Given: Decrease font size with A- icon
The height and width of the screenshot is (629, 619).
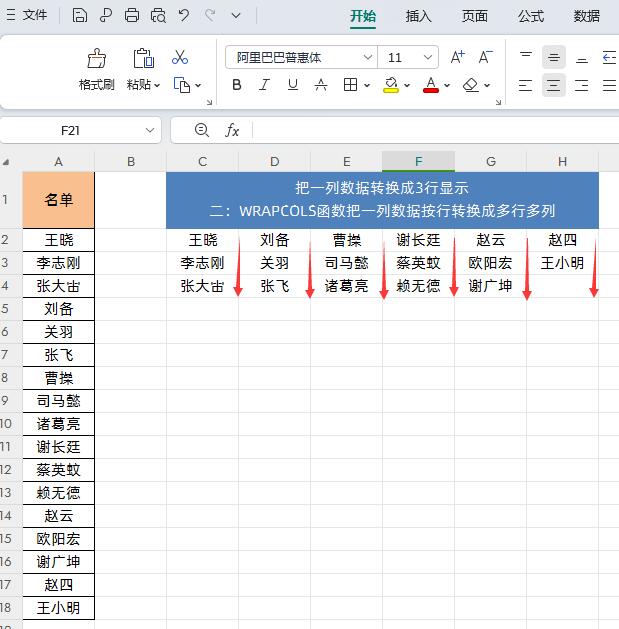Looking at the screenshot, I should [485, 57].
